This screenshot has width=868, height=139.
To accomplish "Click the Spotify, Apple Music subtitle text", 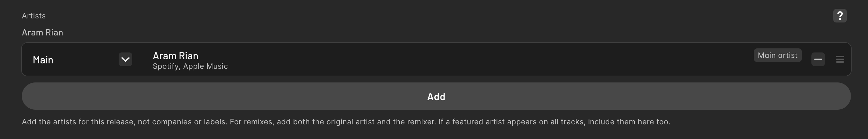I will [190, 66].
